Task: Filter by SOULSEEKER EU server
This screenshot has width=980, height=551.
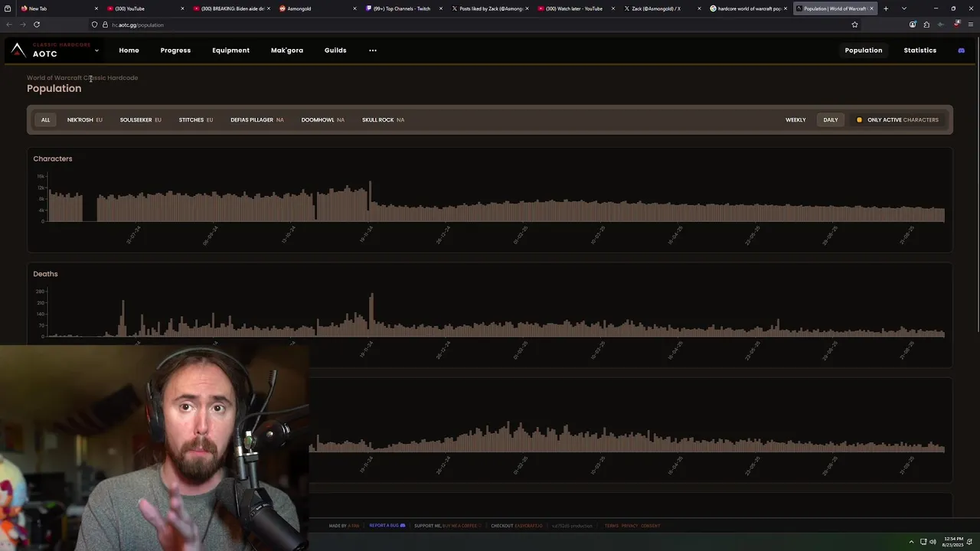Action: point(140,120)
